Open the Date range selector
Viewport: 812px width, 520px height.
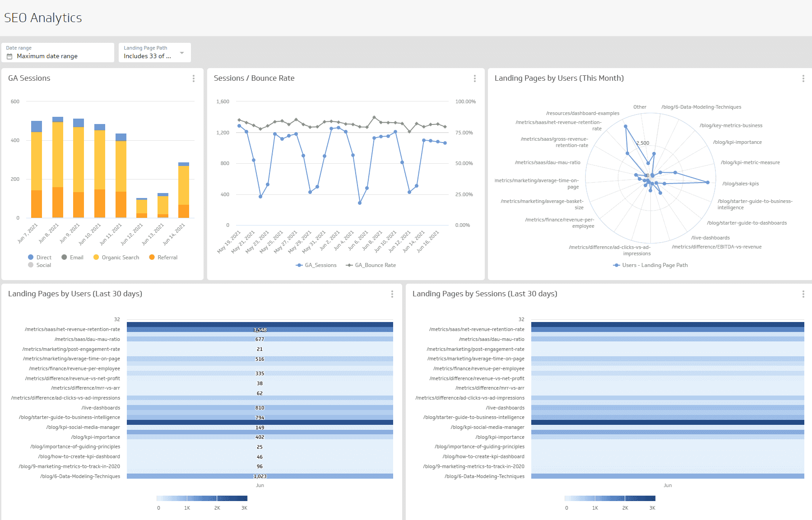(58, 53)
